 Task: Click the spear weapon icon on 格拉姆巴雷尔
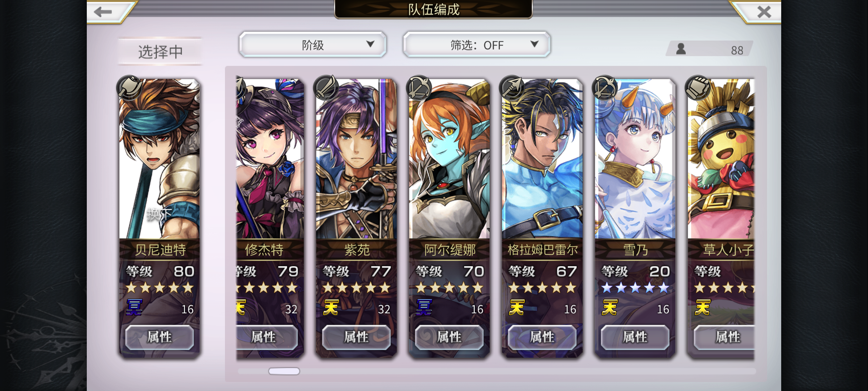[512, 88]
